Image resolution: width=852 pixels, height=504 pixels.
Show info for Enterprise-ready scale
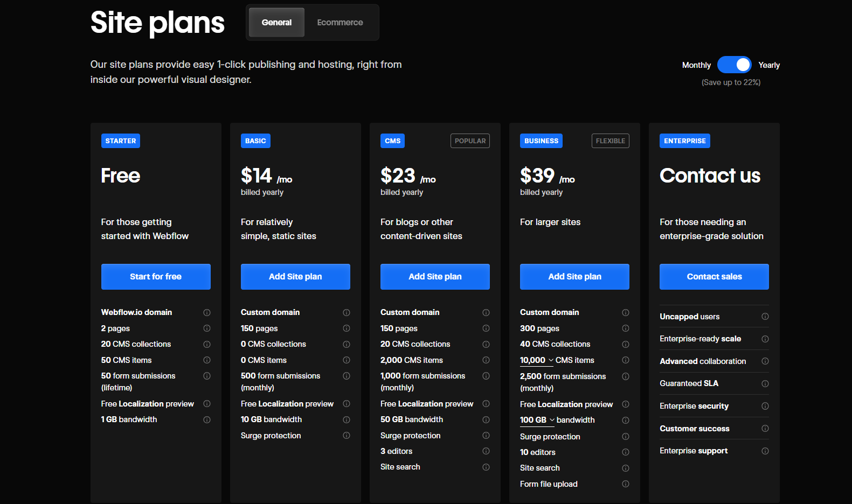pyautogui.click(x=765, y=339)
